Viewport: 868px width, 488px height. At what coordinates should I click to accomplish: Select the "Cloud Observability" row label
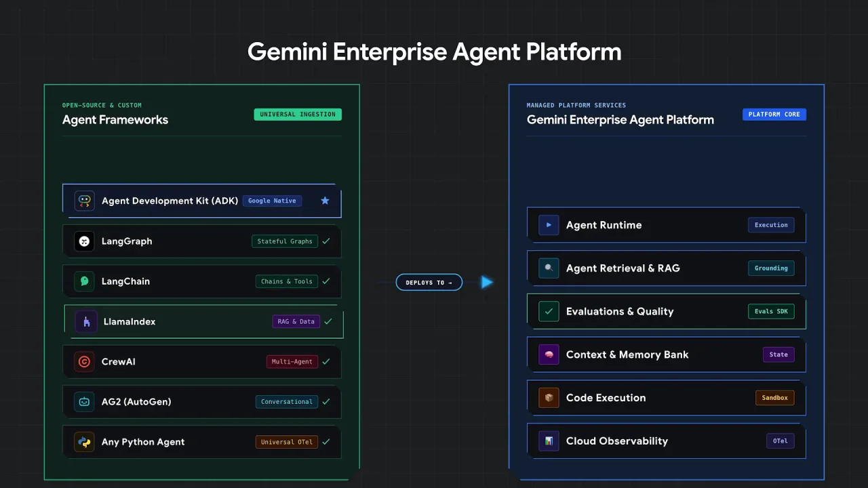[x=617, y=441]
